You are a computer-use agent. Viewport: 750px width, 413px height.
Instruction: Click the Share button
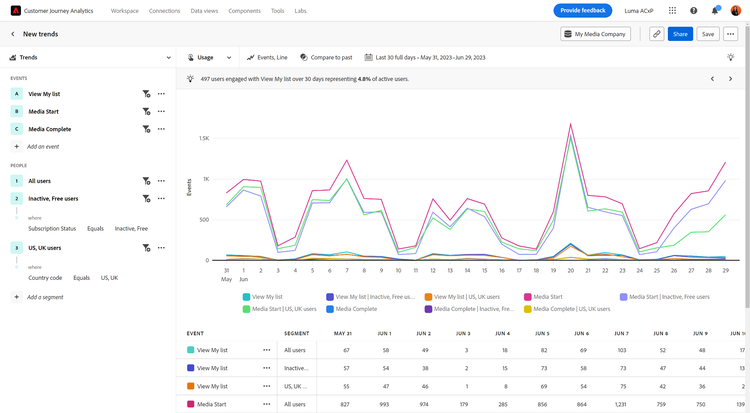click(x=680, y=34)
